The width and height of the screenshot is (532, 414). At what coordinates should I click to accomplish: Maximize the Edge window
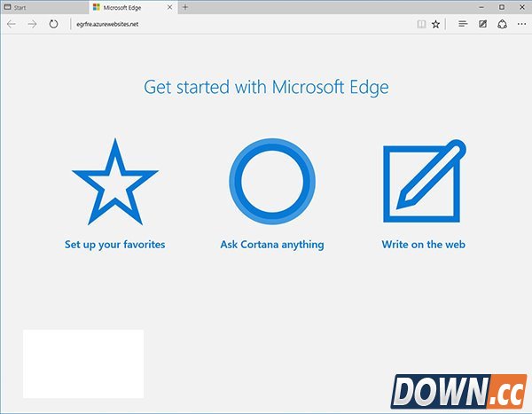pyautogui.click(x=502, y=7)
